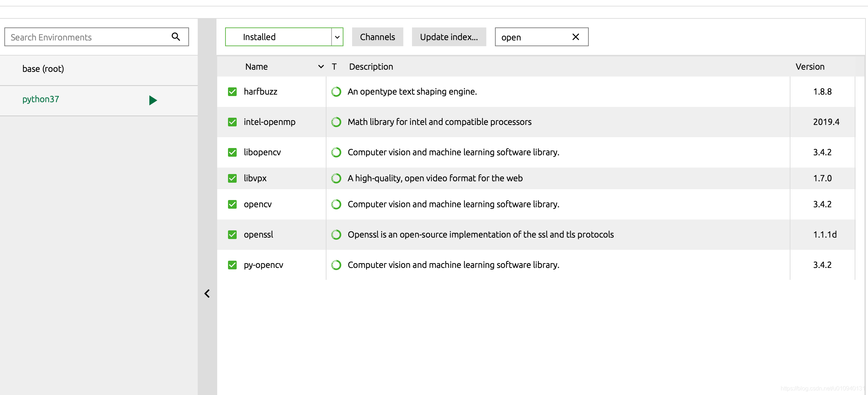Screen dimensions: 868x395
Task: Click the type circle icon for libopencv
Action: pos(336,152)
